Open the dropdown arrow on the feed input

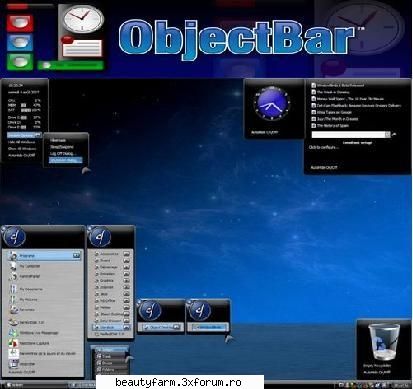pyautogui.click(x=388, y=134)
